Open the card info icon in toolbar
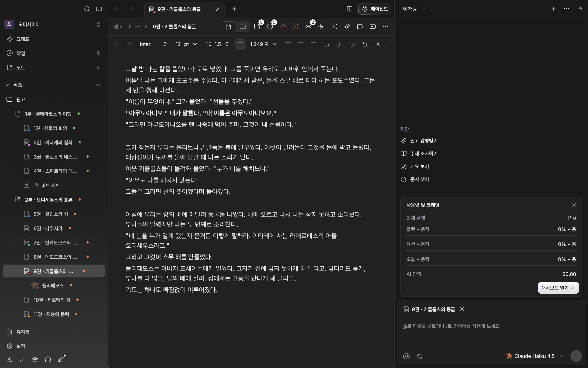 pyautogui.click(x=373, y=27)
